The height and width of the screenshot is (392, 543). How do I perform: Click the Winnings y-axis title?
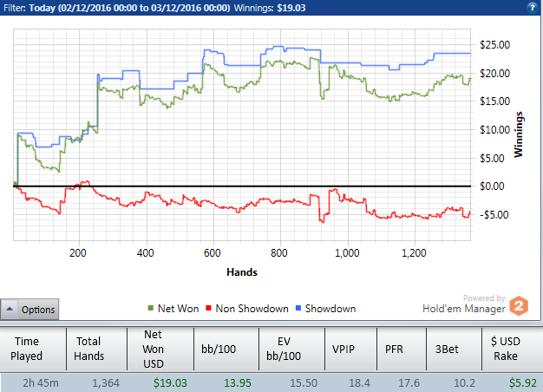(518, 134)
